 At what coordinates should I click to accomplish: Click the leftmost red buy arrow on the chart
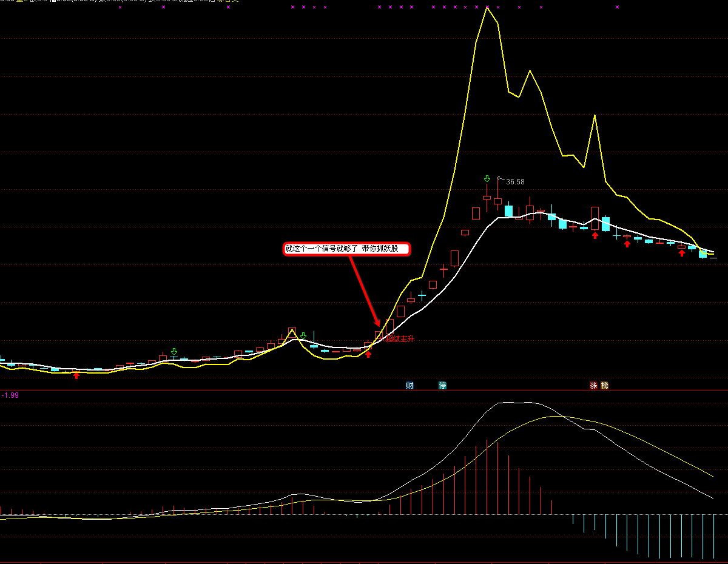click(76, 376)
